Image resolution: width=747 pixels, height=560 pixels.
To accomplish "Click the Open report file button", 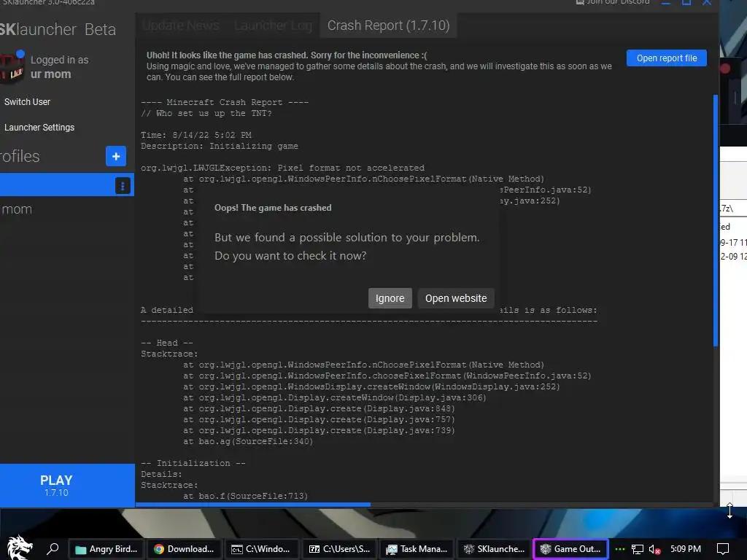I will pyautogui.click(x=666, y=58).
